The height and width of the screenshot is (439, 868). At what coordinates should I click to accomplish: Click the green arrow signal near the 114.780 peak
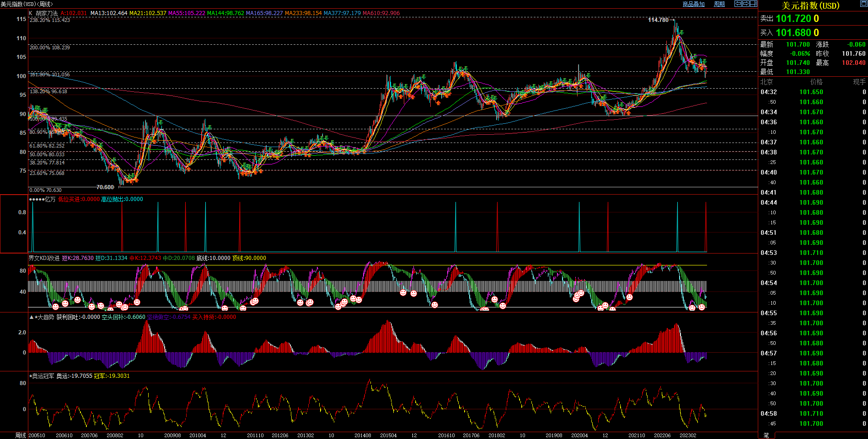(x=681, y=32)
